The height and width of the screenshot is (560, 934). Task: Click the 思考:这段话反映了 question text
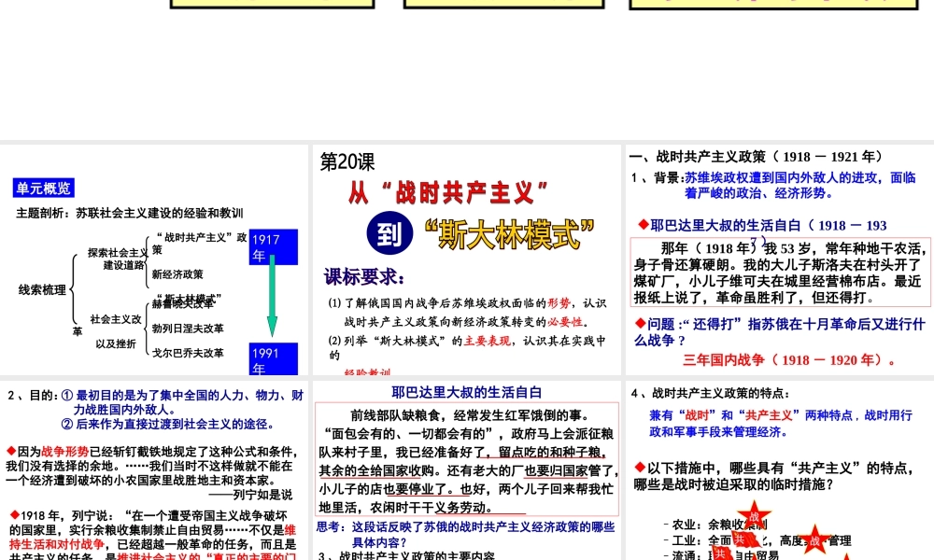[x=465, y=535]
